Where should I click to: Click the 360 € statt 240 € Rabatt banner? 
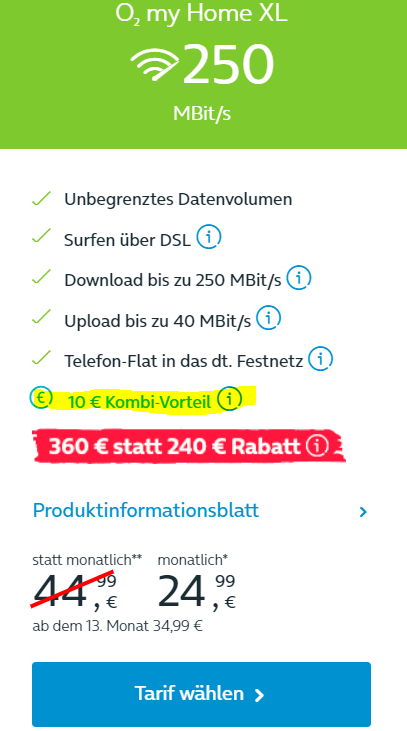(x=189, y=446)
